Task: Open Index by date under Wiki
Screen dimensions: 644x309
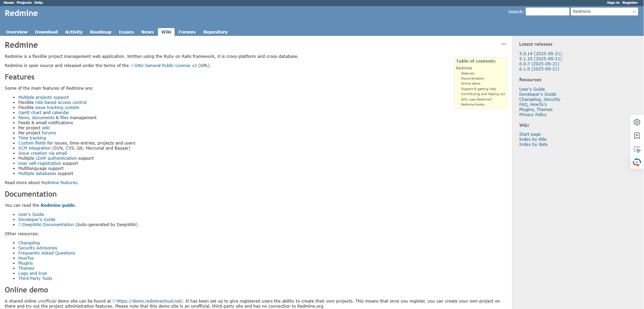Action: (x=533, y=144)
